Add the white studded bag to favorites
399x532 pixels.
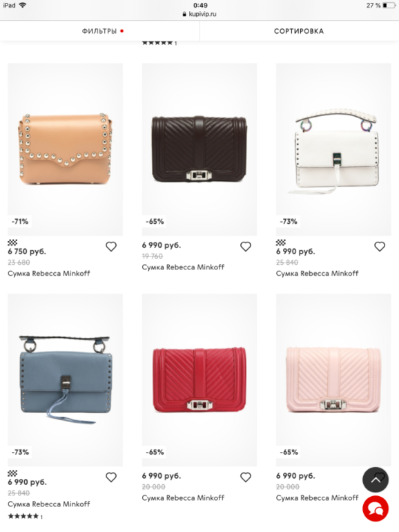tap(380, 247)
